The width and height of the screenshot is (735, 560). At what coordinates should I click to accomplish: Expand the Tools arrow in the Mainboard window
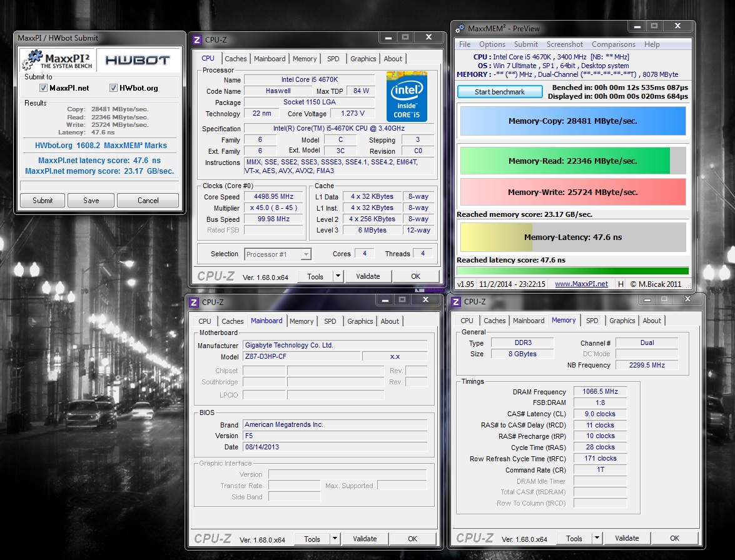tap(335, 539)
